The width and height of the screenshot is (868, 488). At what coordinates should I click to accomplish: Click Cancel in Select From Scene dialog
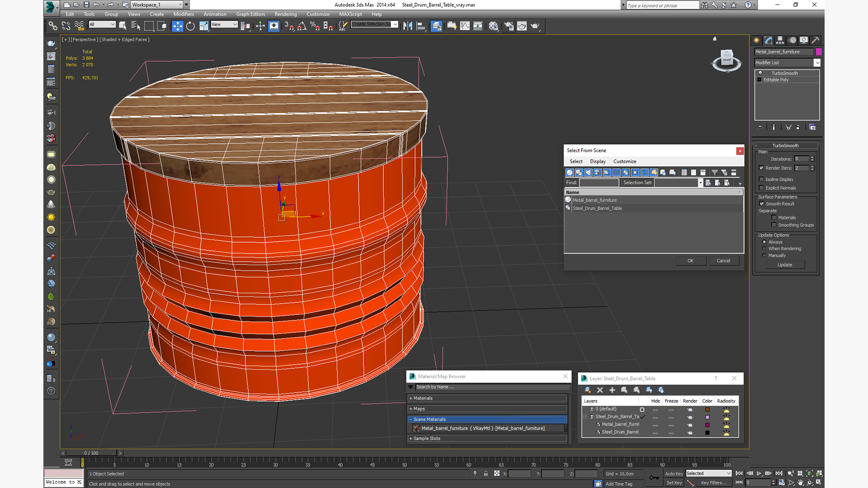pos(723,261)
